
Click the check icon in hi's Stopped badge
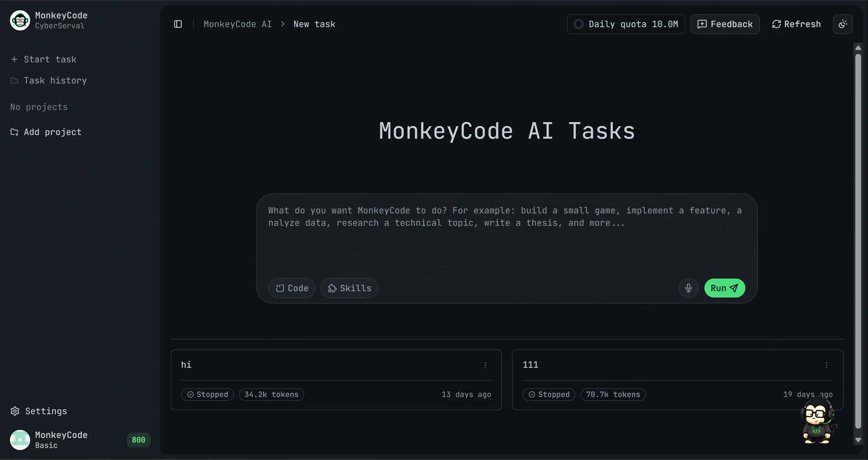190,394
